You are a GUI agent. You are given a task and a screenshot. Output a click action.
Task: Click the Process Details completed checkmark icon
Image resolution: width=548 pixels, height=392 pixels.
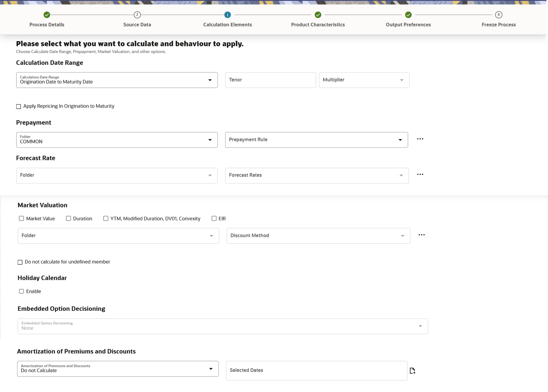pyautogui.click(x=47, y=15)
